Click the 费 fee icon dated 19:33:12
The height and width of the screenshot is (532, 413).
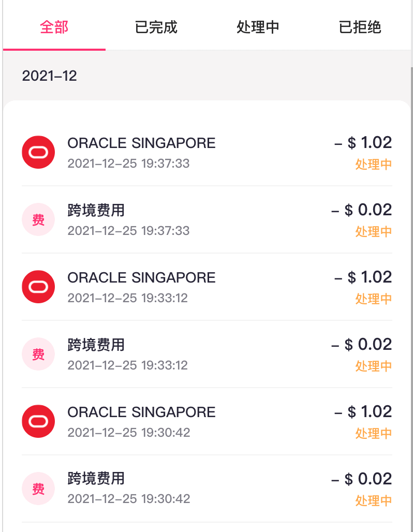(x=38, y=354)
